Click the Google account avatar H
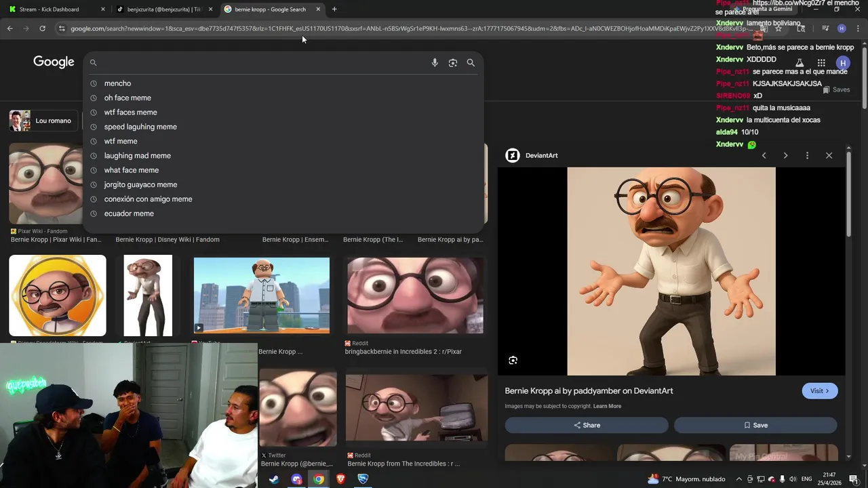The image size is (868, 488). coord(843,62)
